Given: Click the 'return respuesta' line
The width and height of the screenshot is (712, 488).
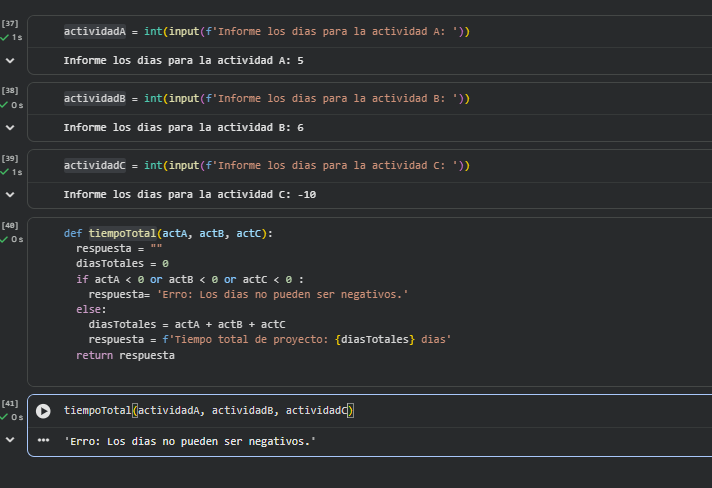Looking at the screenshot, I should click(125, 355).
